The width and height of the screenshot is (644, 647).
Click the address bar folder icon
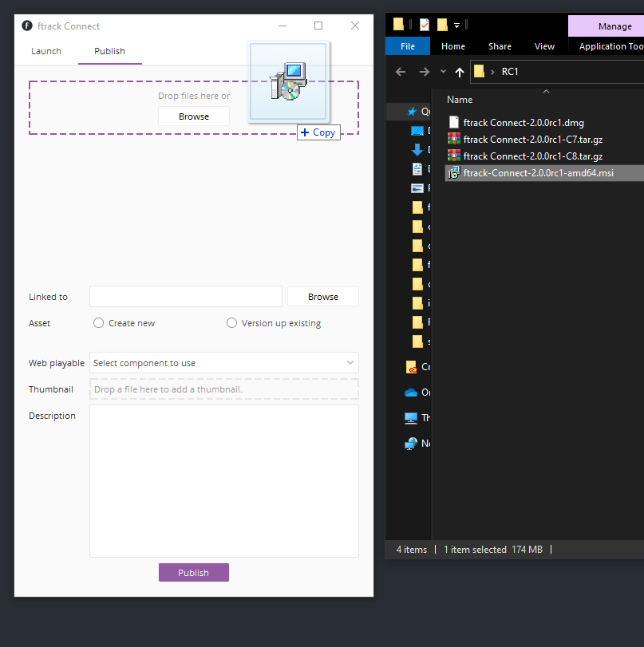(479, 71)
